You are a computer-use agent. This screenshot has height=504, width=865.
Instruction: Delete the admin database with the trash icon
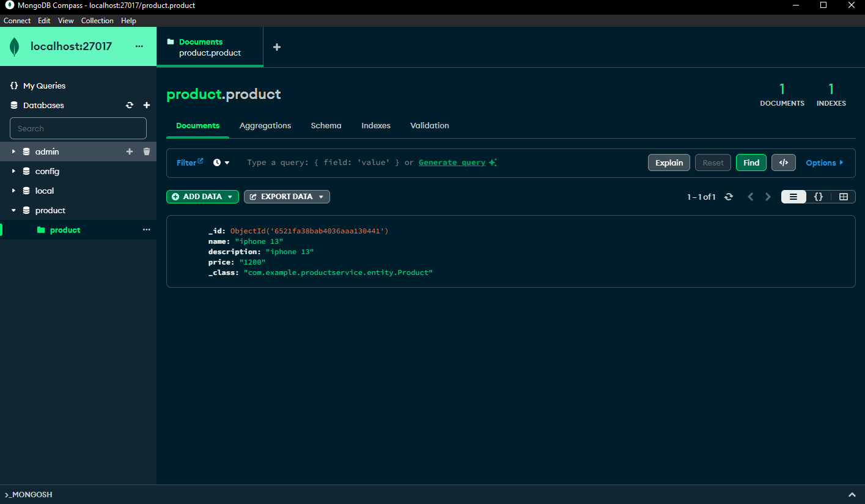[147, 152]
